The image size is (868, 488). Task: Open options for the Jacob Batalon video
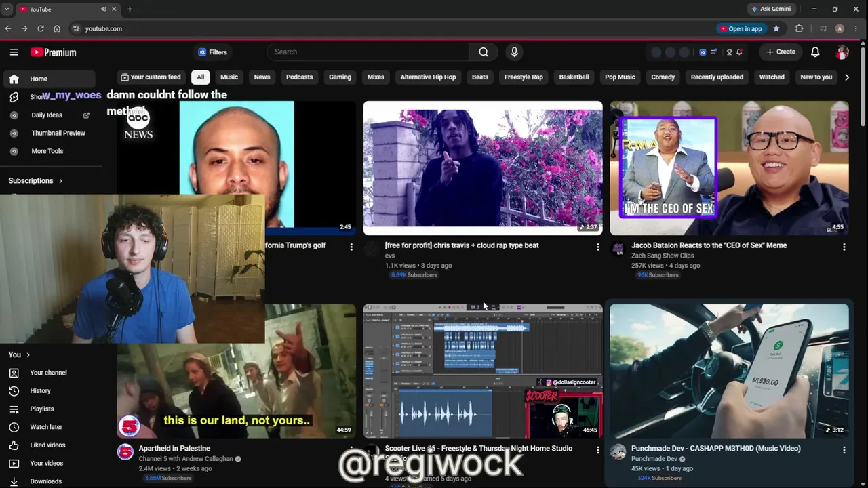pos(844,247)
